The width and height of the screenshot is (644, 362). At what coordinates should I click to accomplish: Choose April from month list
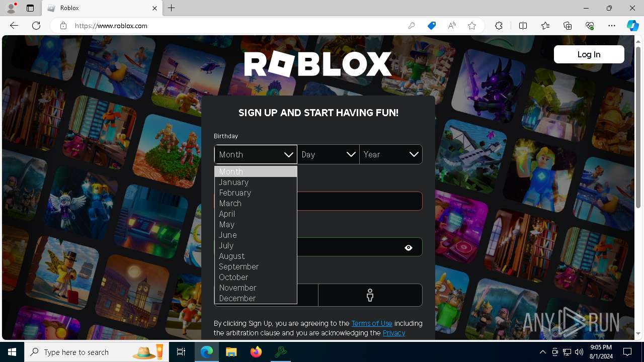(x=256, y=214)
